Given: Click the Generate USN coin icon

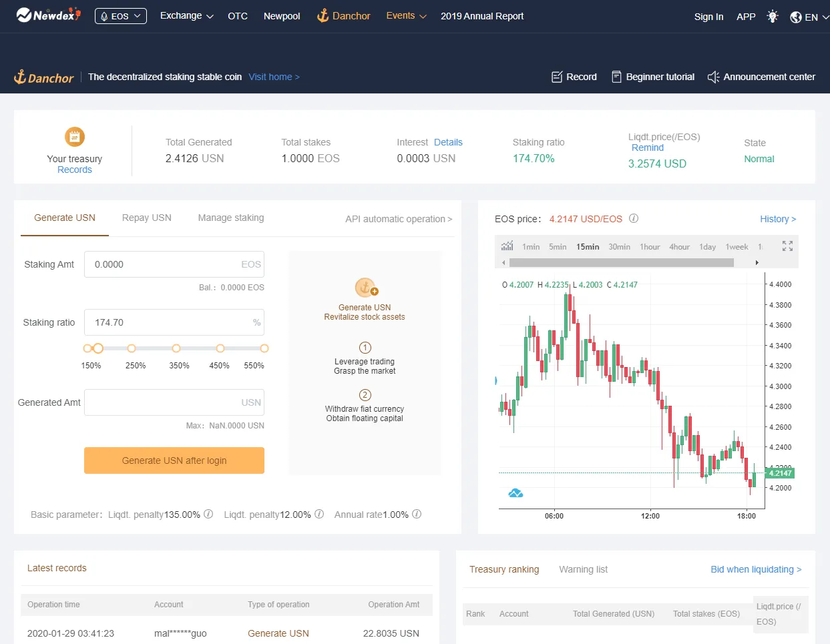Looking at the screenshot, I should click(x=365, y=288).
